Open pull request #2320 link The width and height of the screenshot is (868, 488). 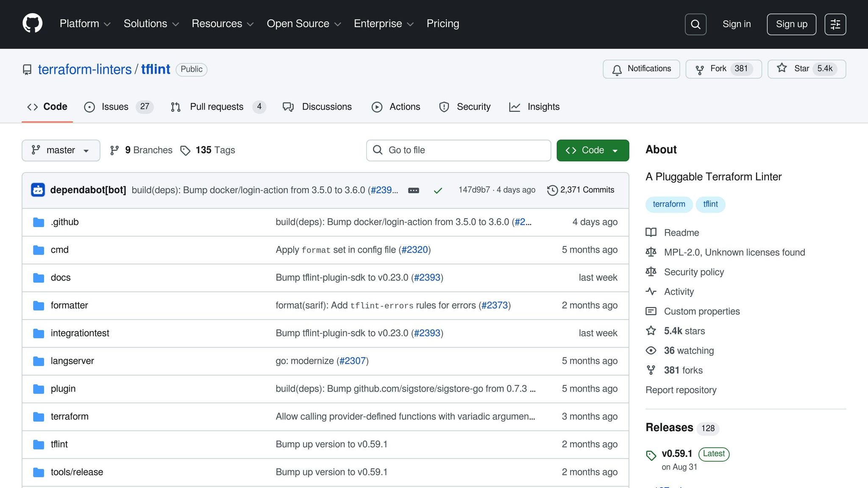pyautogui.click(x=415, y=250)
